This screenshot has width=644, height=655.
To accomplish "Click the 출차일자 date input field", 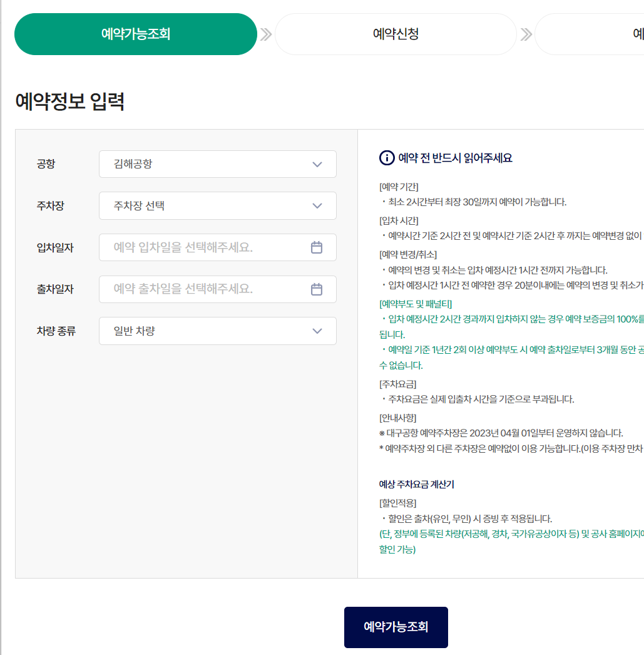I will tap(217, 289).
